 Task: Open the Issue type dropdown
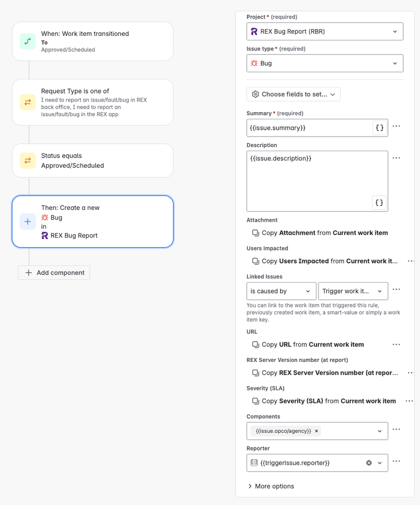tap(396, 63)
